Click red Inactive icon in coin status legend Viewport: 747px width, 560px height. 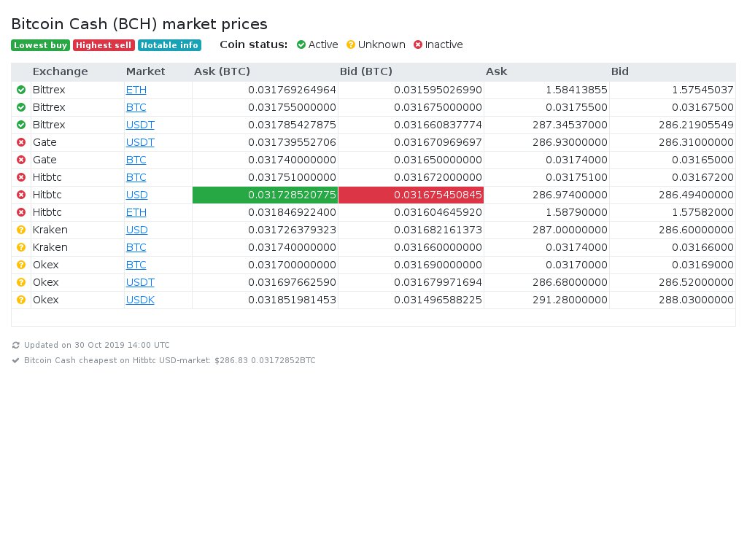point(418,44)
